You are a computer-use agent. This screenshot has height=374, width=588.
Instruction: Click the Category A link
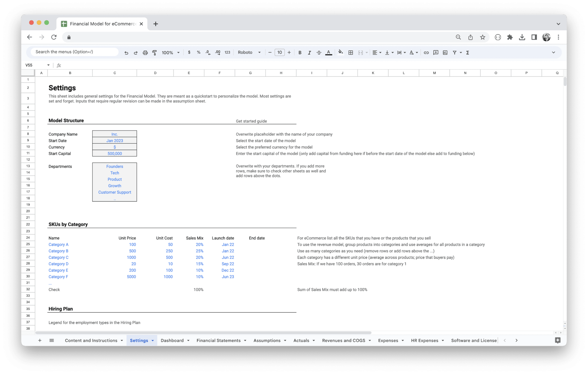[58, 244]
